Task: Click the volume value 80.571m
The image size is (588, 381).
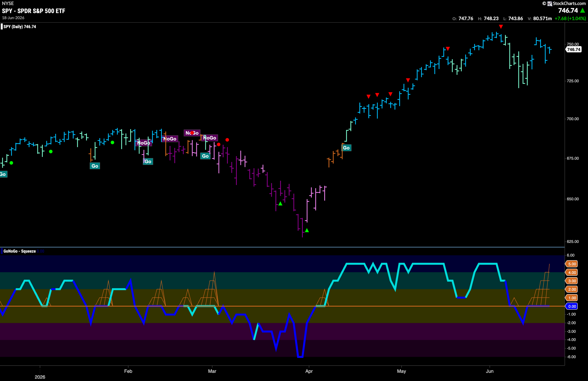Action: pos(542,19)
